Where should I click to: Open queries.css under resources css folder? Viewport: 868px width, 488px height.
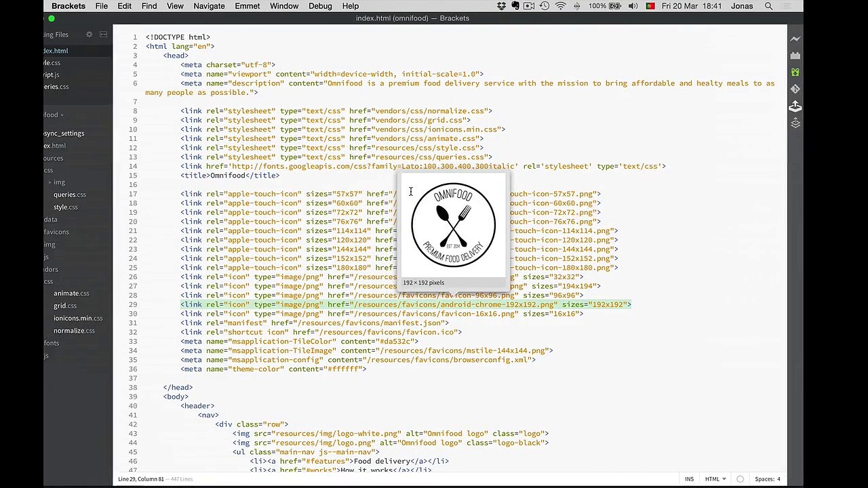(70, 195)
